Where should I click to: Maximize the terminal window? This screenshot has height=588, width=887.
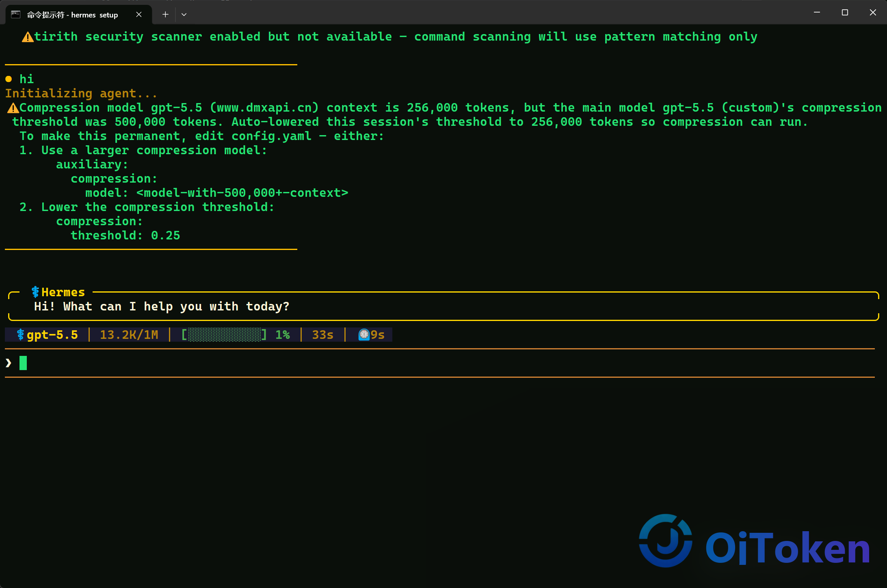coord(845,13)
